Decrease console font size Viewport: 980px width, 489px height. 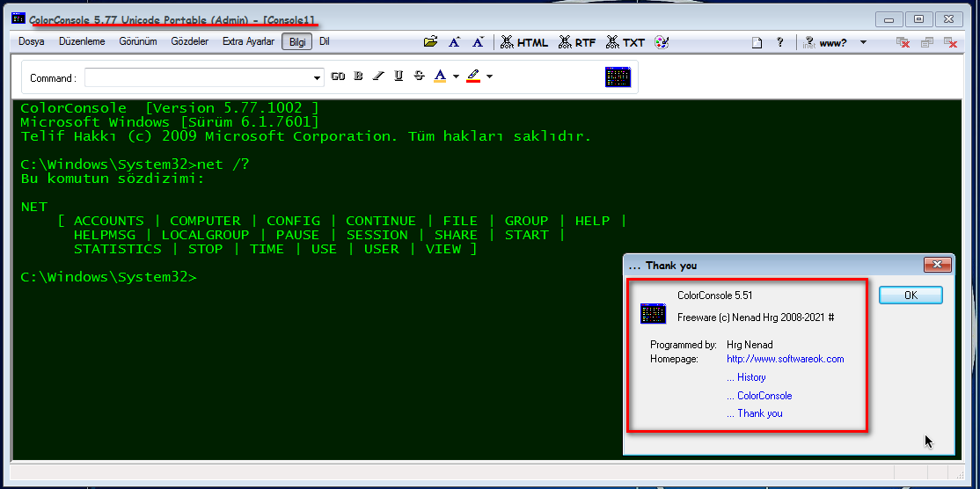(479, 42)
